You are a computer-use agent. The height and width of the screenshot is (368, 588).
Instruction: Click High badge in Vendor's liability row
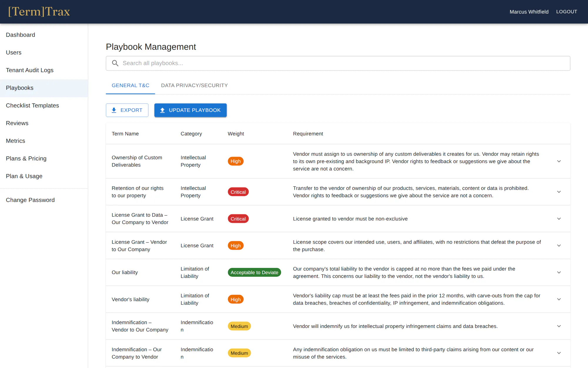[235, 299]
